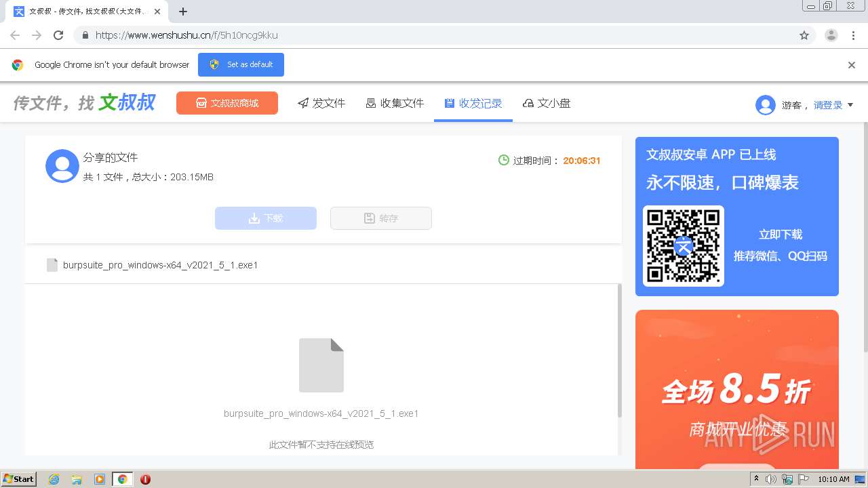868x488 pixels.
Task: Click the page vertical scrollbar
Action: [x=865, y=237]
